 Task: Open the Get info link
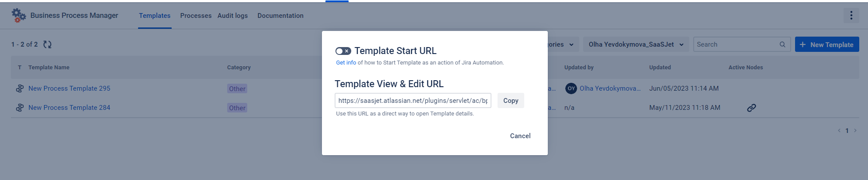[346, 63]
